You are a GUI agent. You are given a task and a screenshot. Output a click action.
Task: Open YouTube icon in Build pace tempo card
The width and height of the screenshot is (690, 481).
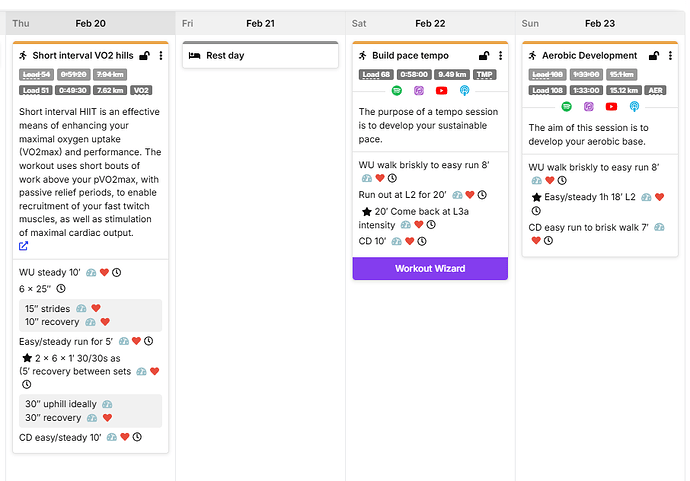click(x=441, y=91)
